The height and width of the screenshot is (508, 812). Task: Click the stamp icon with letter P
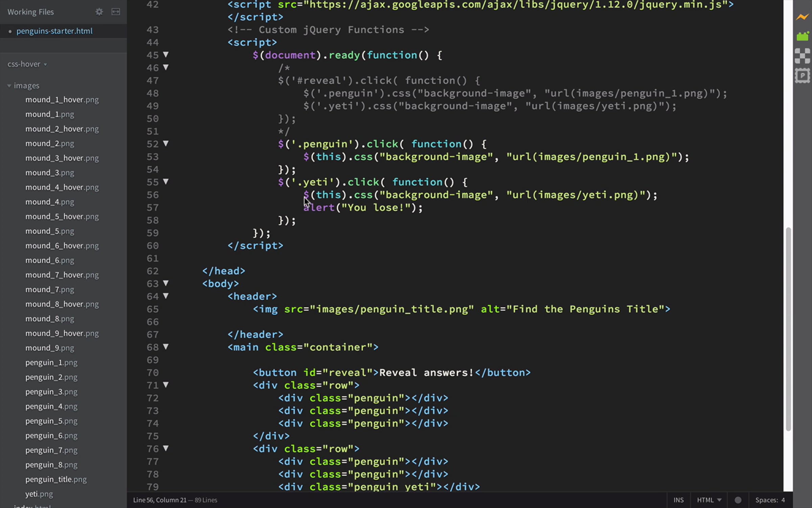[802, 76]
